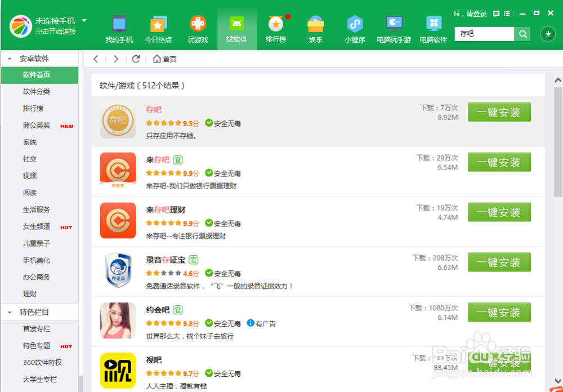Open the 电脑玩手游 section
The width and height of the screenshot is (563, 392).
pyautogui.click(x=394, y=29)
